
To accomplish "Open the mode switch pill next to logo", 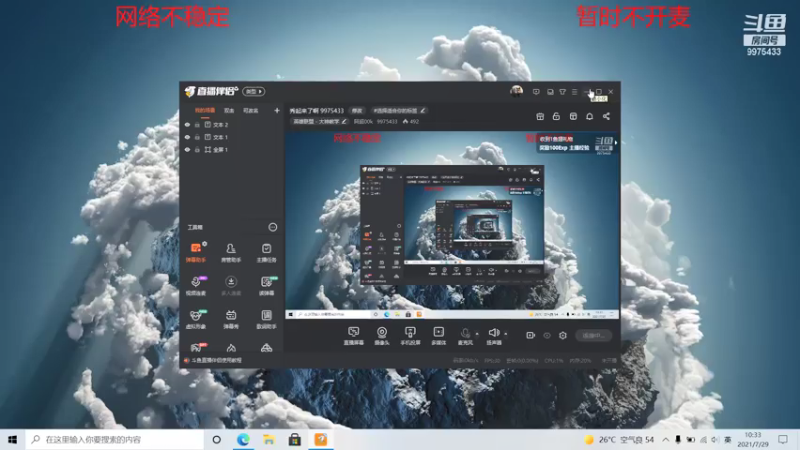I will click(x=254, y=91).
